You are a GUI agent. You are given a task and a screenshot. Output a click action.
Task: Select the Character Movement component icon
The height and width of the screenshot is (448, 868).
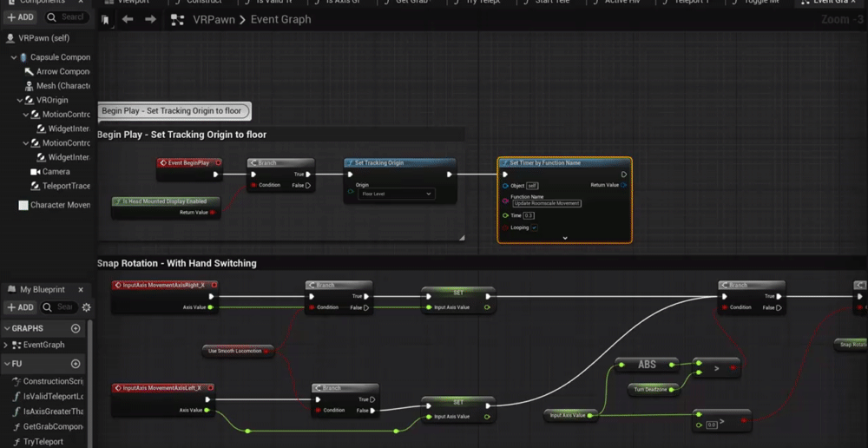[x=23, y=205]
